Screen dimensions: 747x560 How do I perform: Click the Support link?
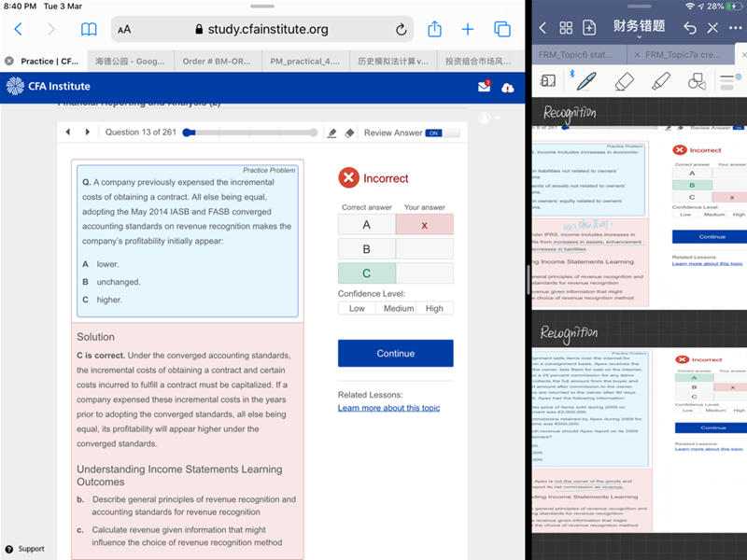(31, 549)
